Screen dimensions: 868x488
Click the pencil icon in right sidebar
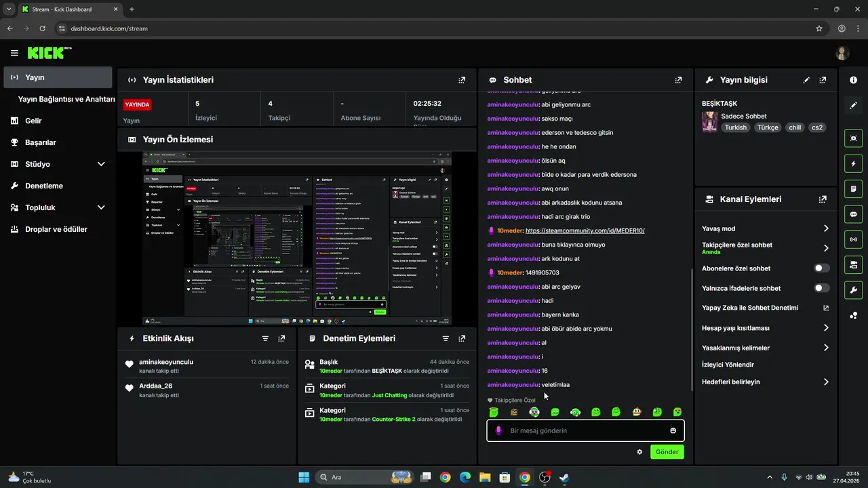tap(853, 105)
